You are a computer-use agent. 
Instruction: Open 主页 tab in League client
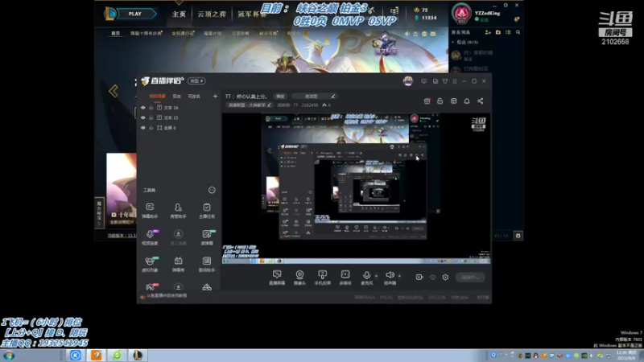tap(179, 14)
